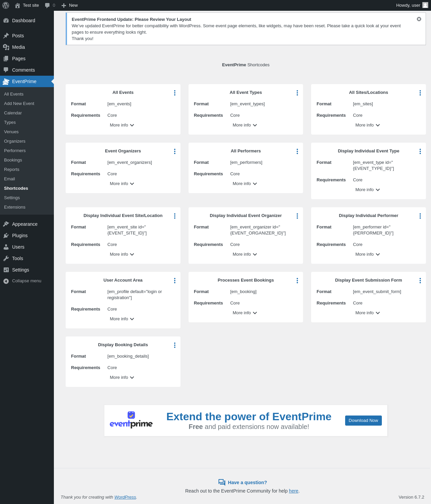Select the [em_events] shortcode text

coord(119,104)
